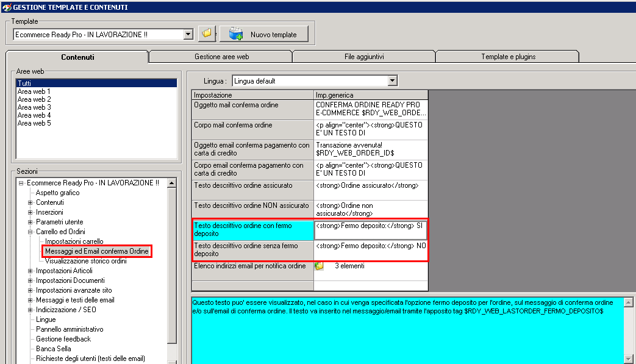This screenshot has width=636, height=364.
Task: Collapse the Ecommerce Ready Pro root node
Action: click(x=21, y=183)
